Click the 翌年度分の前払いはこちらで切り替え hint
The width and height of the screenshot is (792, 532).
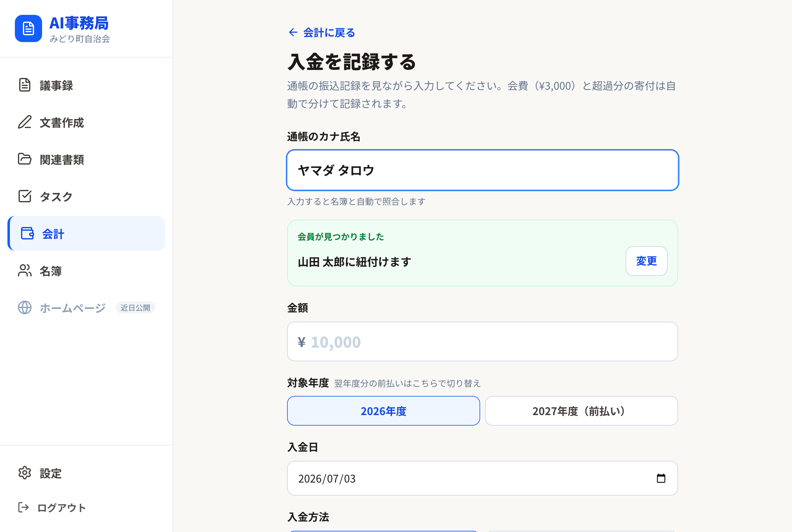[x=407, y=384]
